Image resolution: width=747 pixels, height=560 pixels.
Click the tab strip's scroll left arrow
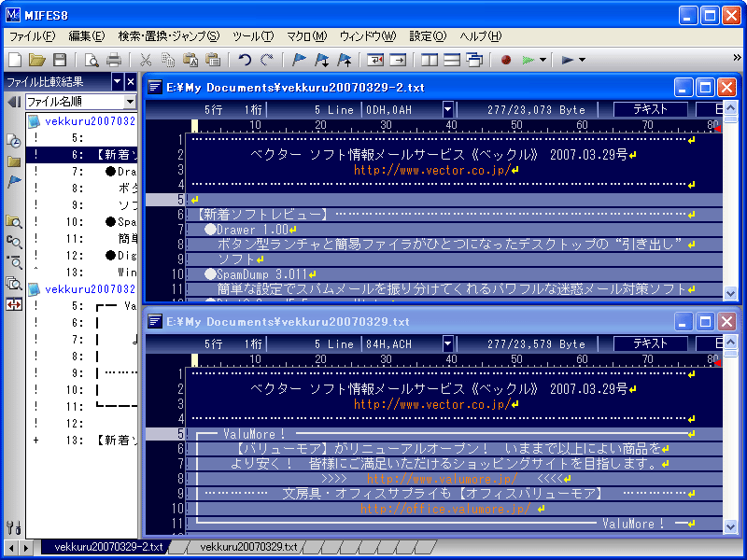click(11, 548)
